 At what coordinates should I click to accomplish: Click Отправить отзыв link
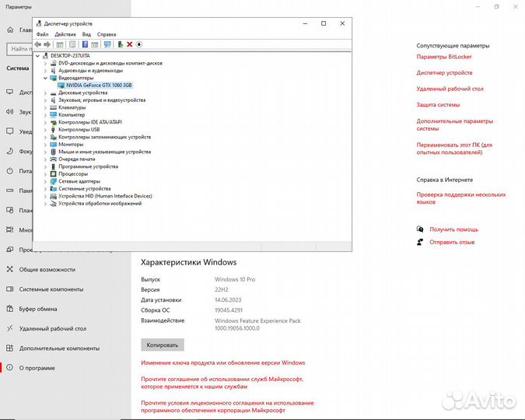[452, 242]
